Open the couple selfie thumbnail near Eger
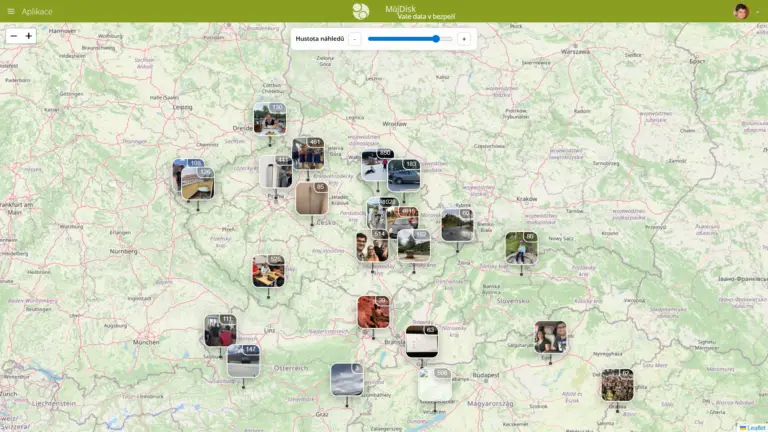 [551, 337]
